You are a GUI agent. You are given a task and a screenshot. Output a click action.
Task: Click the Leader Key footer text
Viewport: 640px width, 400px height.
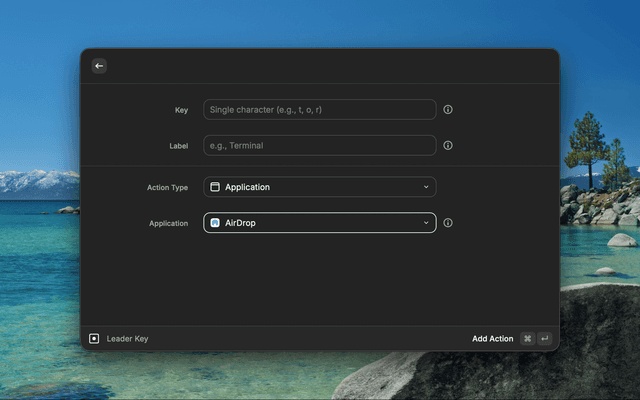[x=127, y=339]
